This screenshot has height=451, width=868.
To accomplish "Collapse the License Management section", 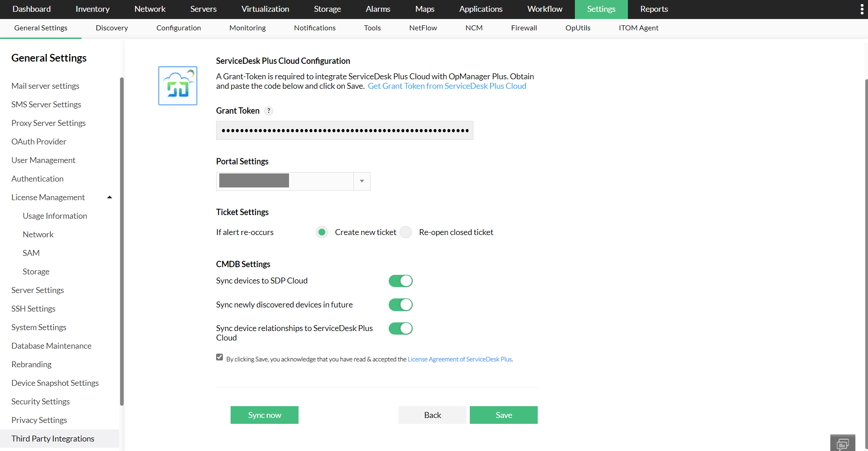I will pyautogui.click(x=109, y=197).
